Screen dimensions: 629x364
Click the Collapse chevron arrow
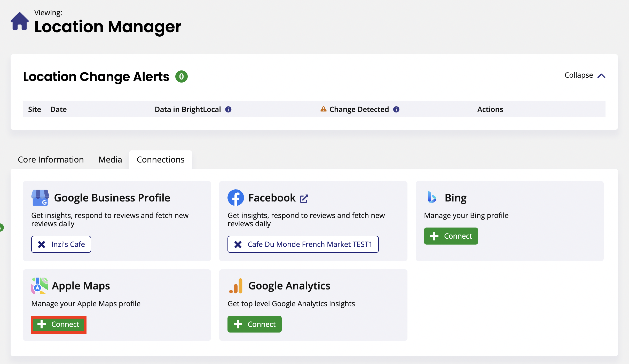coord(601,76)
